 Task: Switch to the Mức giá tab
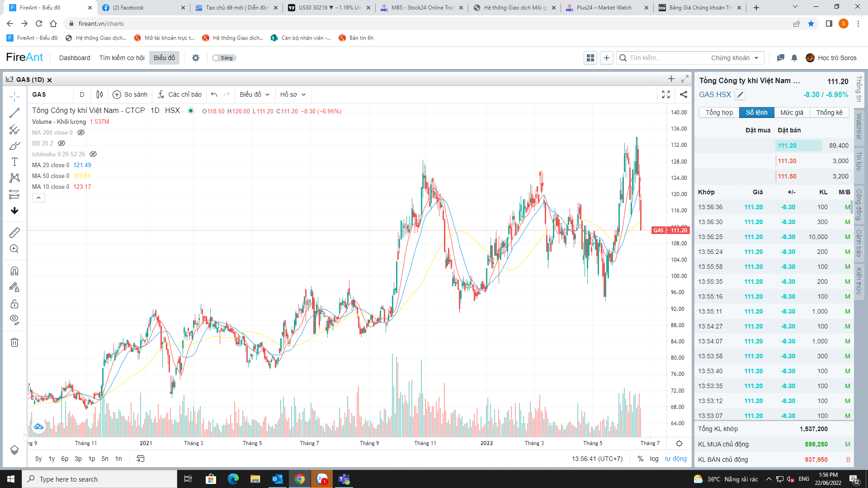[x=792, y=113]
